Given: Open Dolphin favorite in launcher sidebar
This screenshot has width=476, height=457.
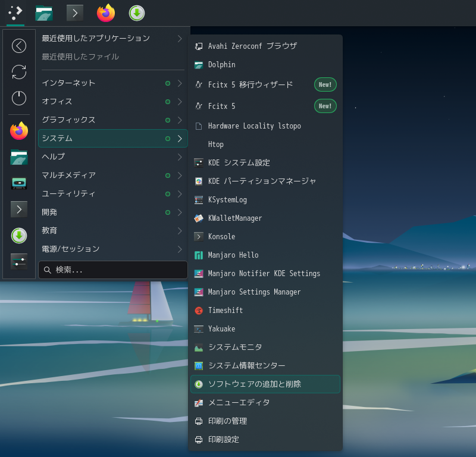Looking at the screenshot, I should click(x=19, y=157).
